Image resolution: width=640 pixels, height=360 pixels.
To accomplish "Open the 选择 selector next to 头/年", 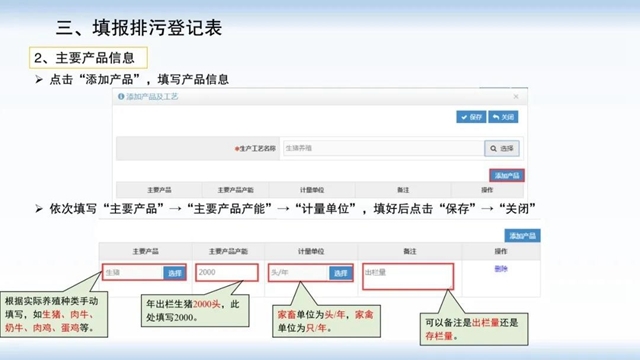I will [x=340, y=273].
